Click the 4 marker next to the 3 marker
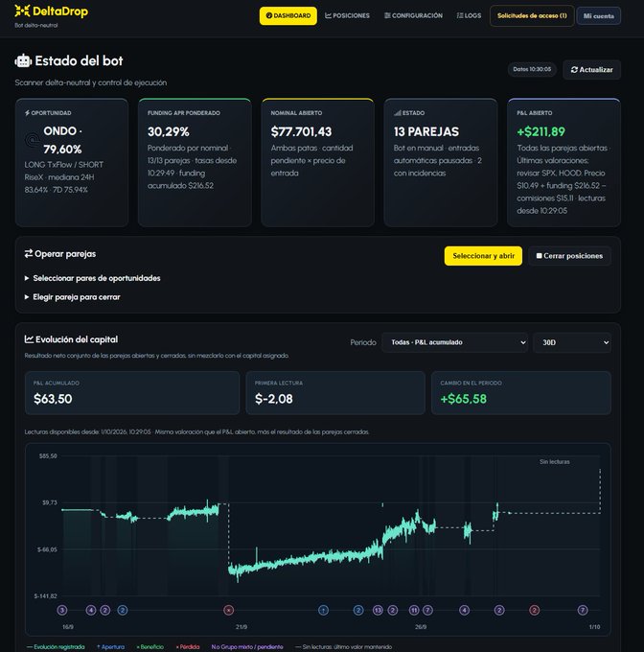The width and height of the screenshot is (644, 652). coord(91,610)
